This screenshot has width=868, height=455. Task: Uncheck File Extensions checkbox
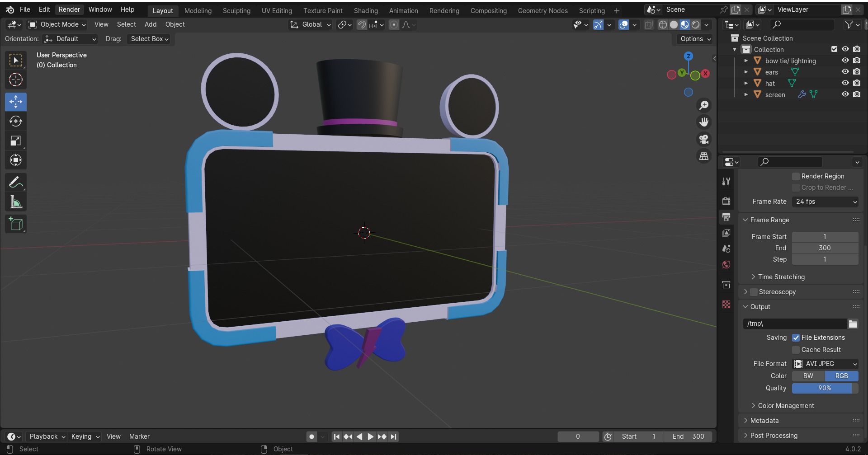point(796,338)
